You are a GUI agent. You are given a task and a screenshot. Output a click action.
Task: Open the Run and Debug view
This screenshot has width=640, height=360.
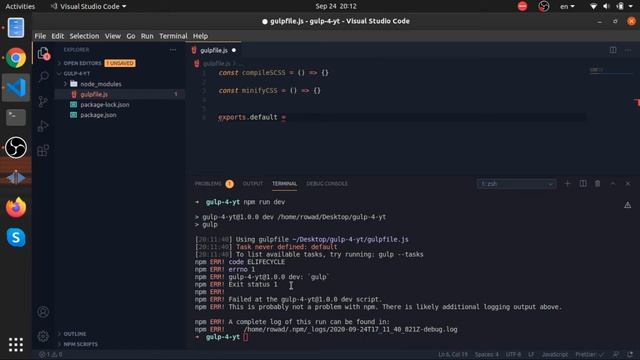(43, 126)
